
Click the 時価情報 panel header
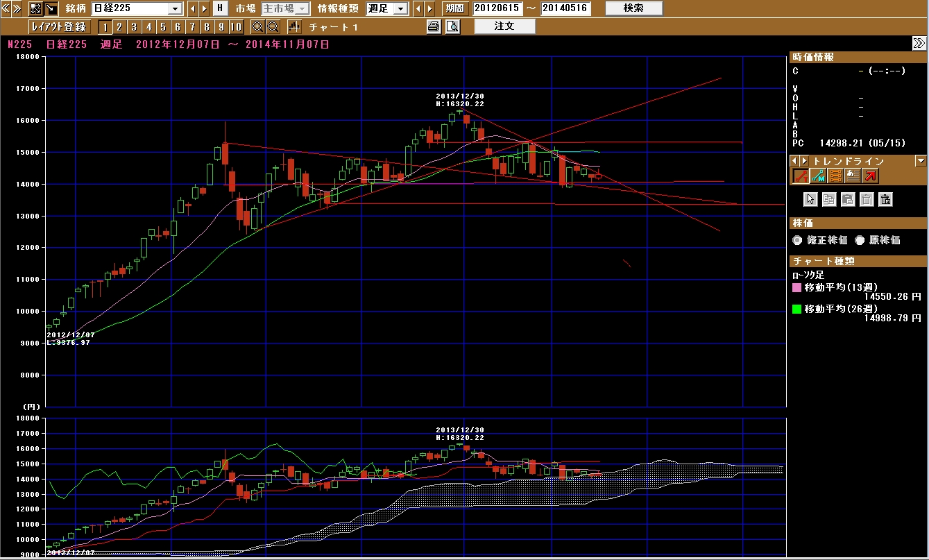859,57
